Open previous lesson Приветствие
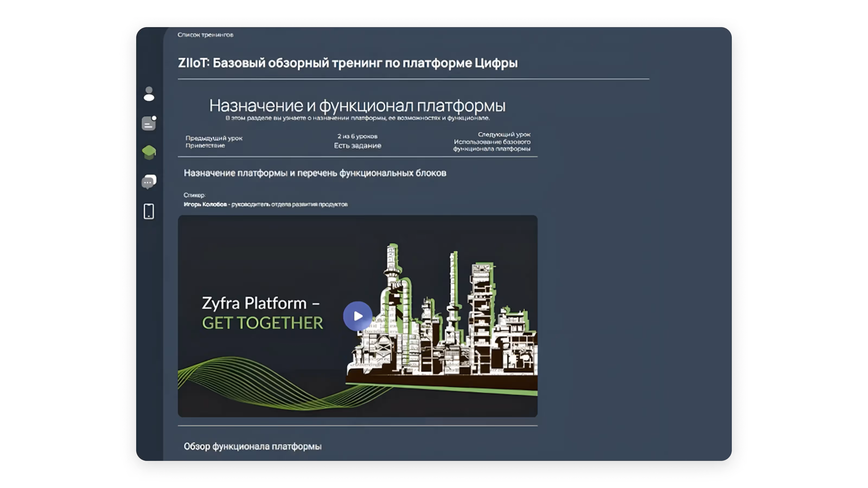 [x=205, y=146]
